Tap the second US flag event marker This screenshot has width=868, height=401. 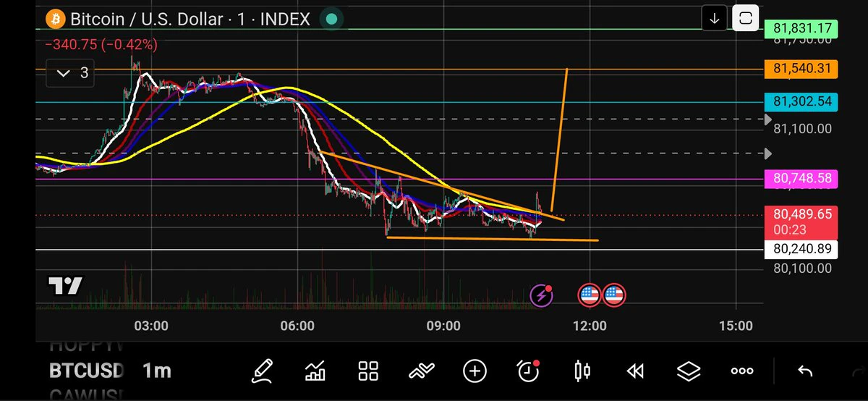614,295
